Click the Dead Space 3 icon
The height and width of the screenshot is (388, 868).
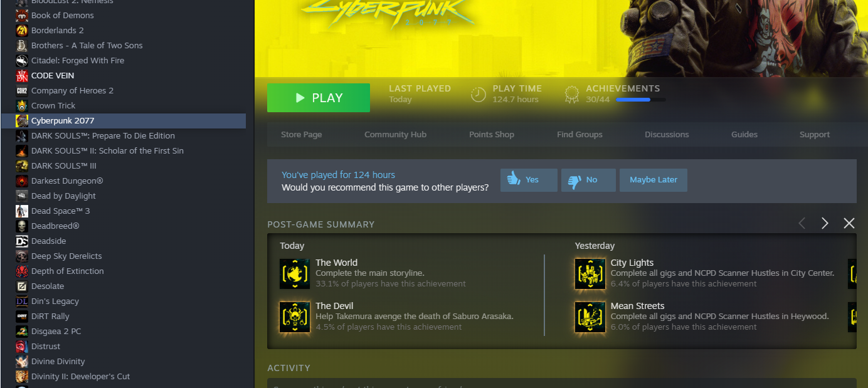[x=22, y=211]
